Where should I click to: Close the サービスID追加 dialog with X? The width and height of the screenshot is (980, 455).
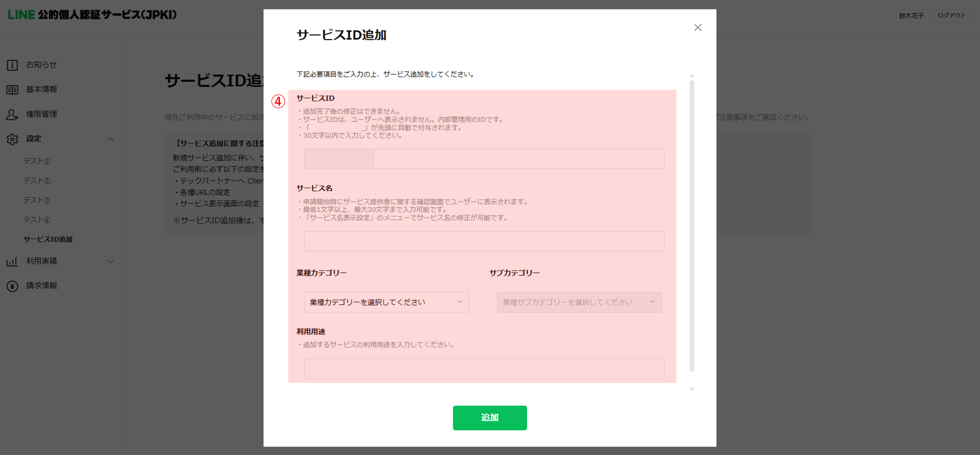[697, 27]
